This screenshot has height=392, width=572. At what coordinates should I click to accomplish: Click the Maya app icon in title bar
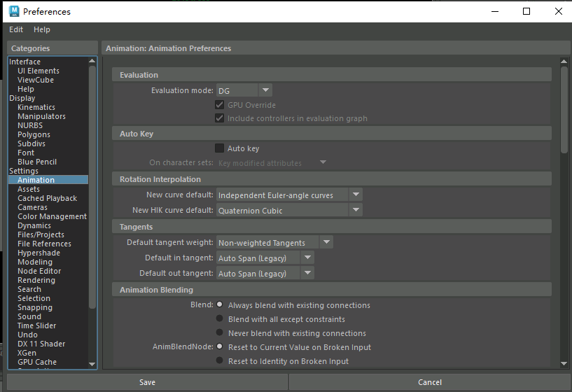[x=13, y=11]
